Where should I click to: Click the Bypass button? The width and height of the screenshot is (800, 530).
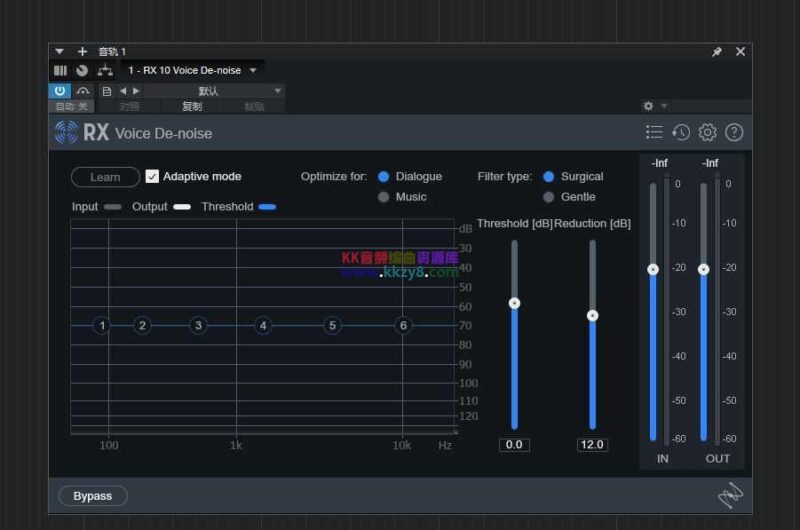92,496
